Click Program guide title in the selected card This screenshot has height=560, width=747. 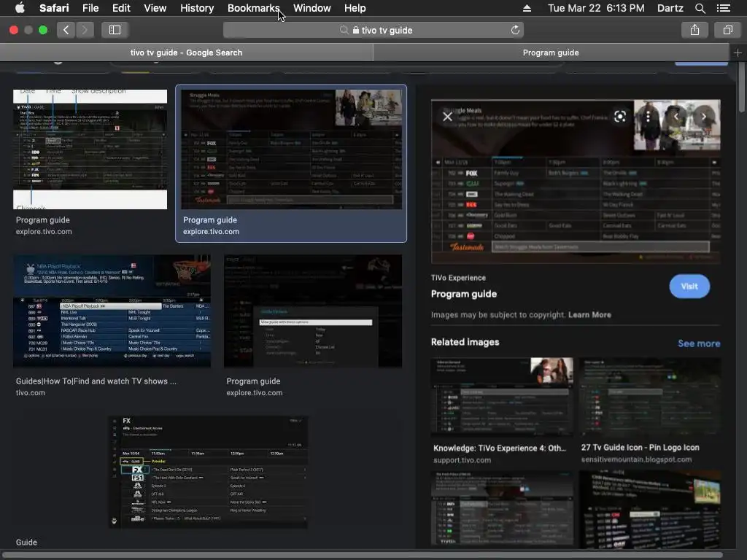[x=210, y=220]
